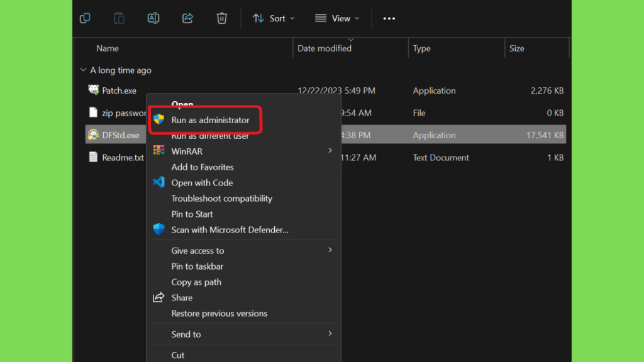Expand the WinRAR submenu
This screenshot has width=644, height=362.
(243, 151)
